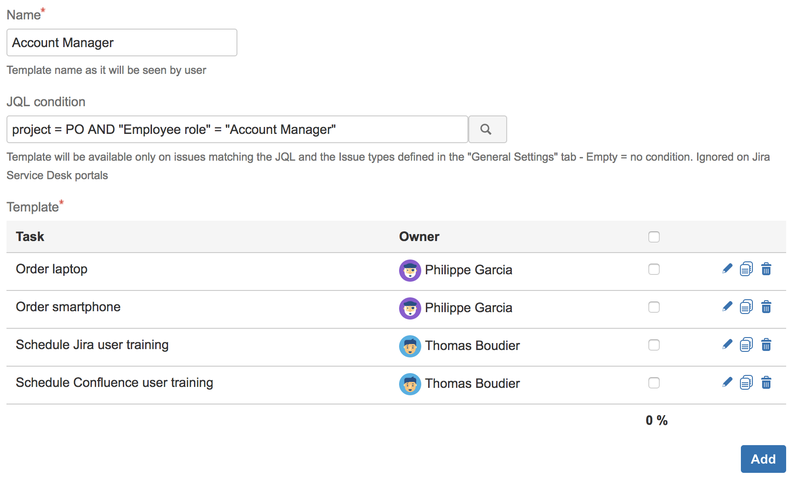
Task: Edit the Order smartphone task
Action: 727,307
